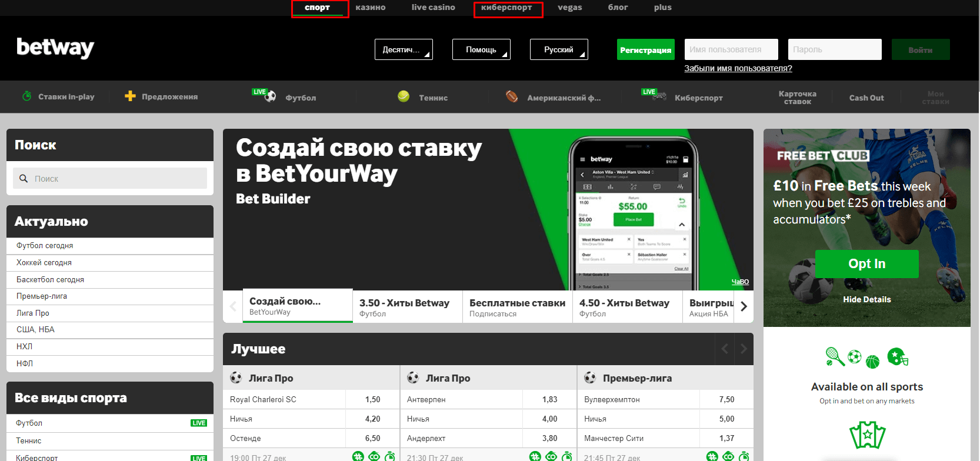Click the Opt In button
This screenshot has width=980, height=461.
point(867,264)
